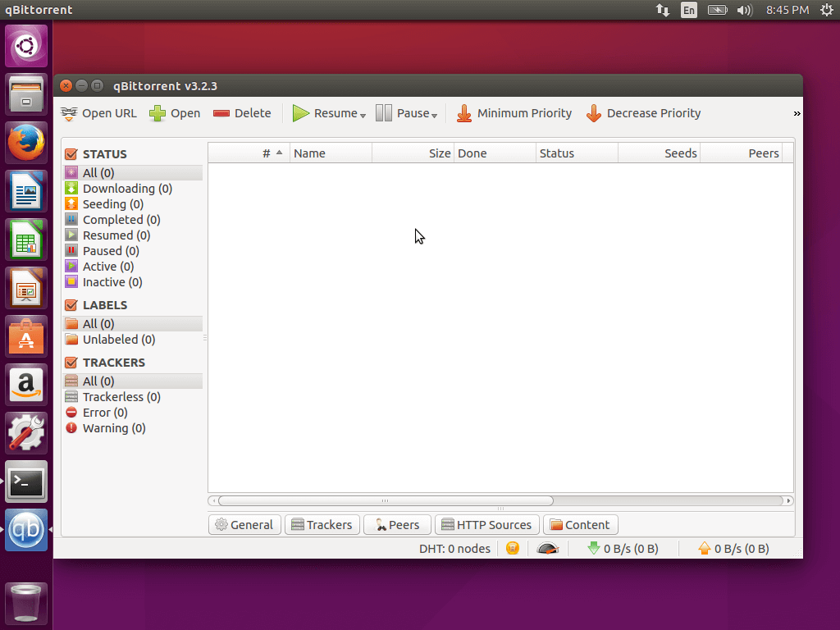Switch to the HTTP Sources tab
Screen dimensions: 840x630
(x=487, y=525)
